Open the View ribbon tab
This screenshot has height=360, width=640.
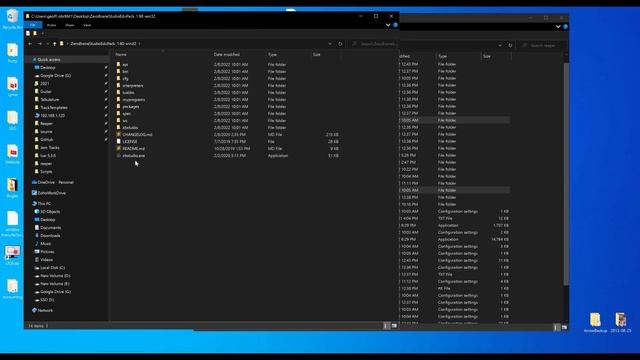[87, 25]
